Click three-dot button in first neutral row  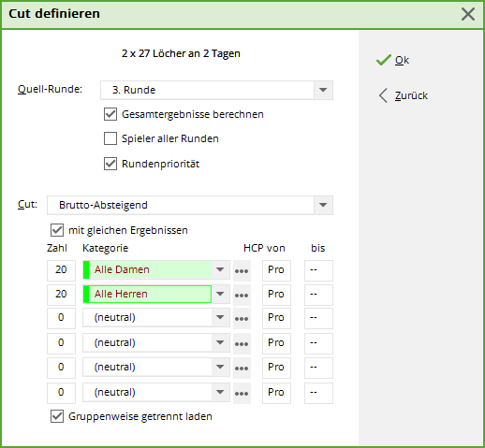click(242, 318)
